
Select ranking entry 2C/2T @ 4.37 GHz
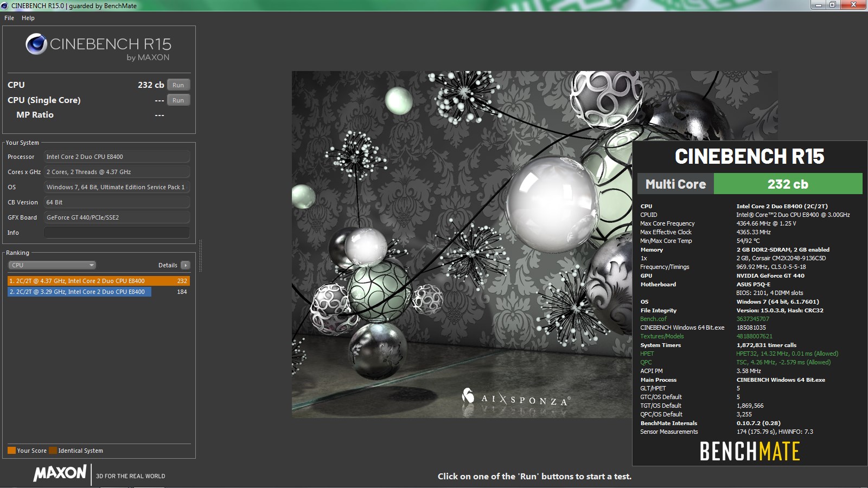coord(99,281)
